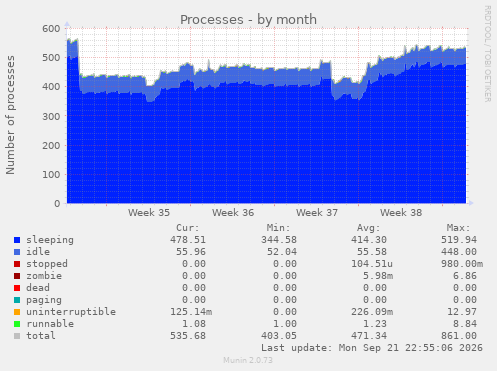Click the 'Cur:' column header

(x=188, y=228)
